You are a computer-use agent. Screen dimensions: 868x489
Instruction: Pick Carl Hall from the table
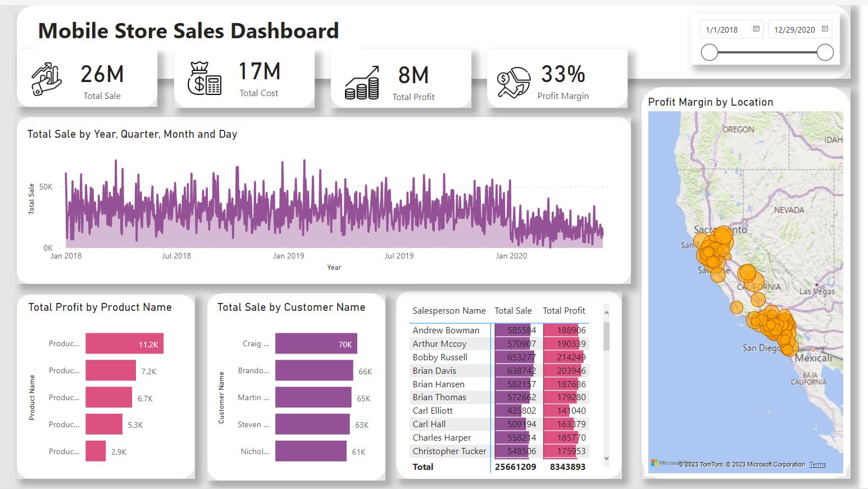pos(429,424)
